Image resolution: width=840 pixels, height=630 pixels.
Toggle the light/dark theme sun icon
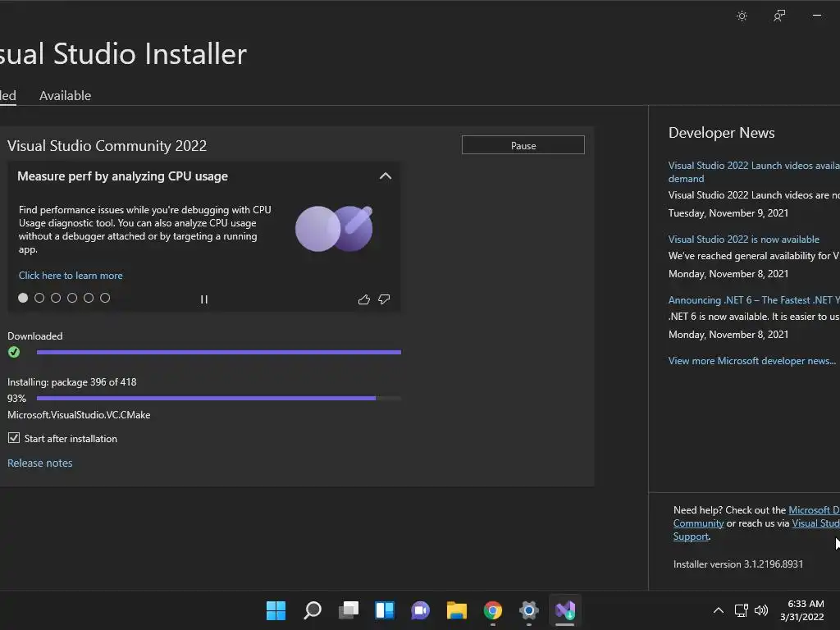click(742, 16)
